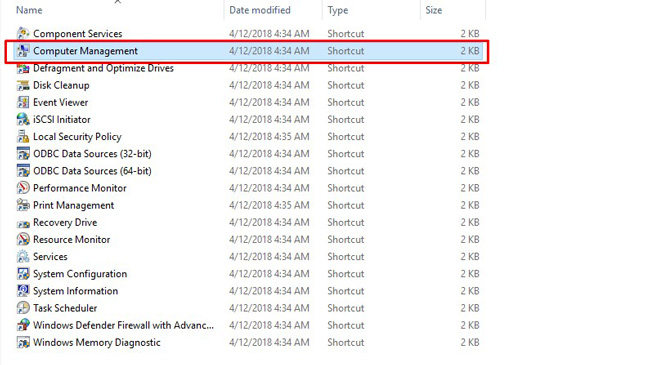The height and width of the screenshot is (365, 650).
Task: Click the 2 KB size of System Information
Action: (470, 291)
